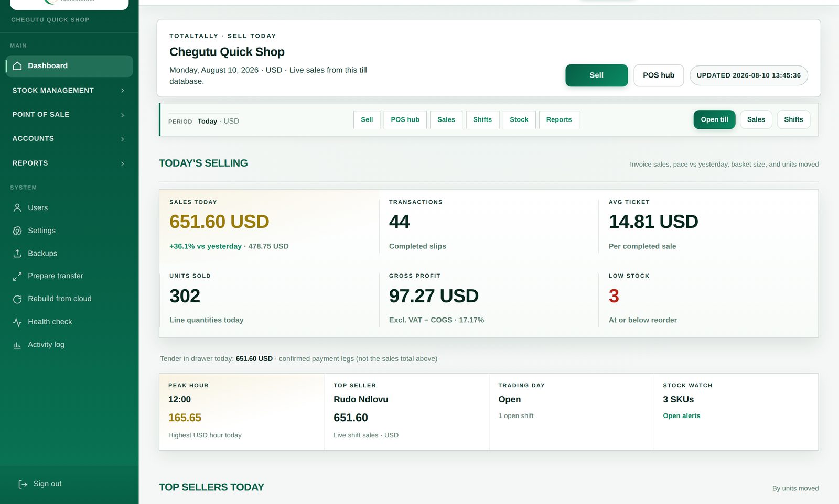The image size is (839, 504).
Task: Click the Shifts pill beside Open till
Action: pos(793,119)
